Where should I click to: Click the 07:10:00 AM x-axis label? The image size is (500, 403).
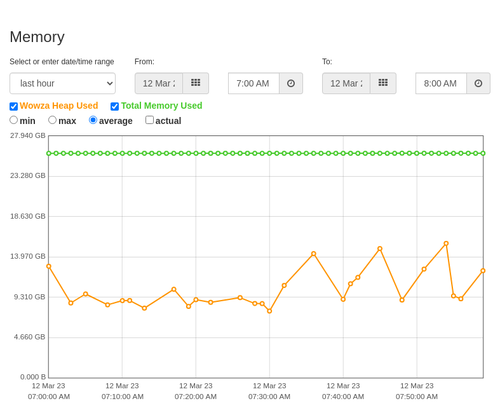122,397
